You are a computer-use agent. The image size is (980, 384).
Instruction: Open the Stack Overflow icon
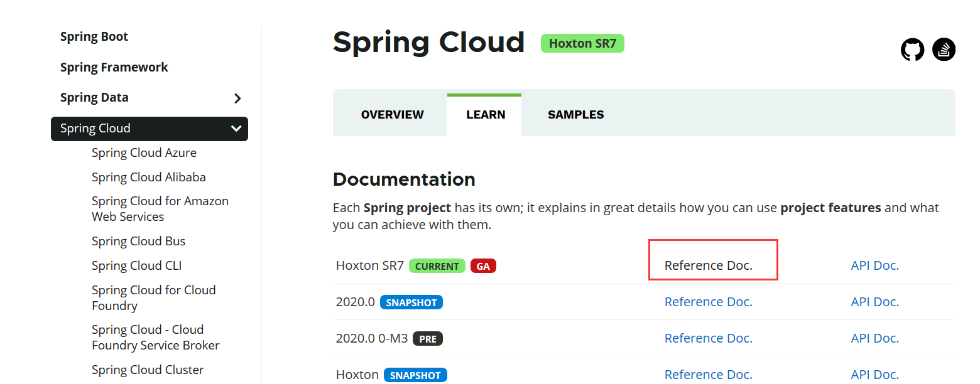944,50
